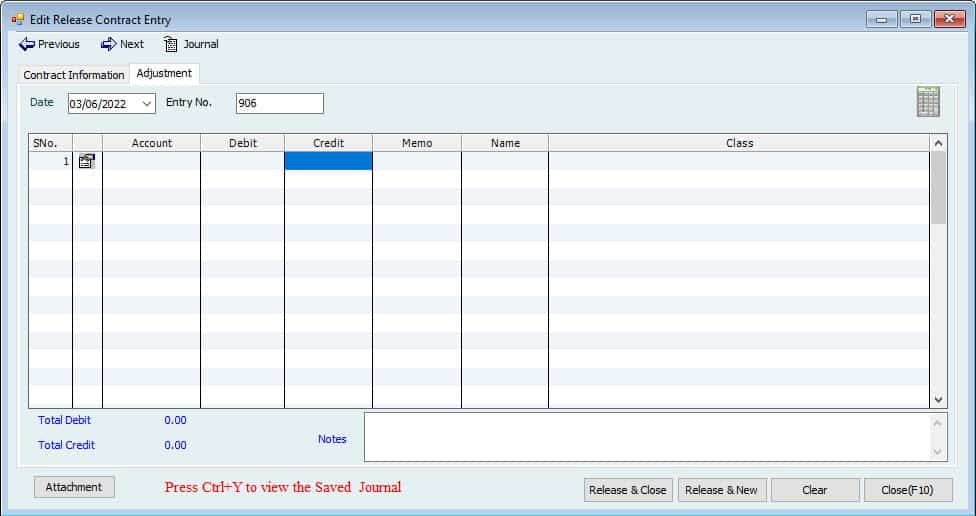Viewport: 976px width, 516px height.
Task: Click the Notes box scroll-down arrow
Action: pyautogui.click(x=938, y=452)
